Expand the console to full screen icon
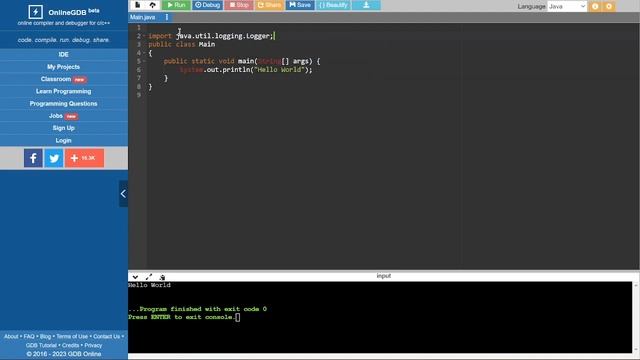The height and width of the screenshot is (360, 640). pyautogui.click(x=149, y=277)
